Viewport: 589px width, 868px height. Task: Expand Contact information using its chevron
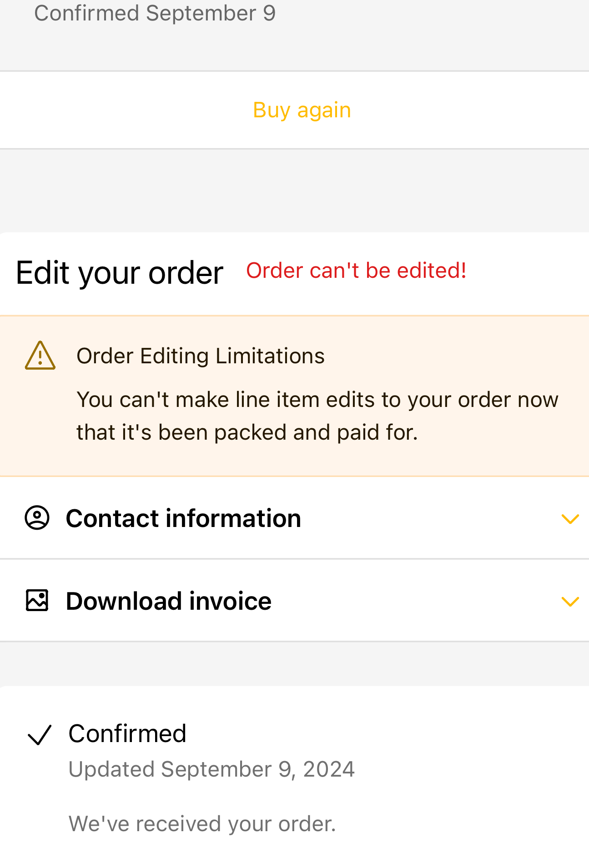pyautogui.click(x=570, y=519)
